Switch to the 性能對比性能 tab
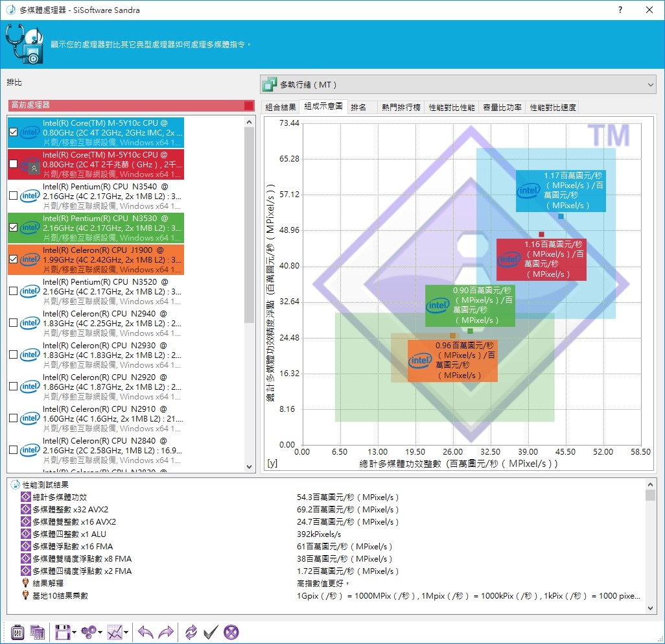The height and width of the screenshot is (644, 665). tap(452, 108)
